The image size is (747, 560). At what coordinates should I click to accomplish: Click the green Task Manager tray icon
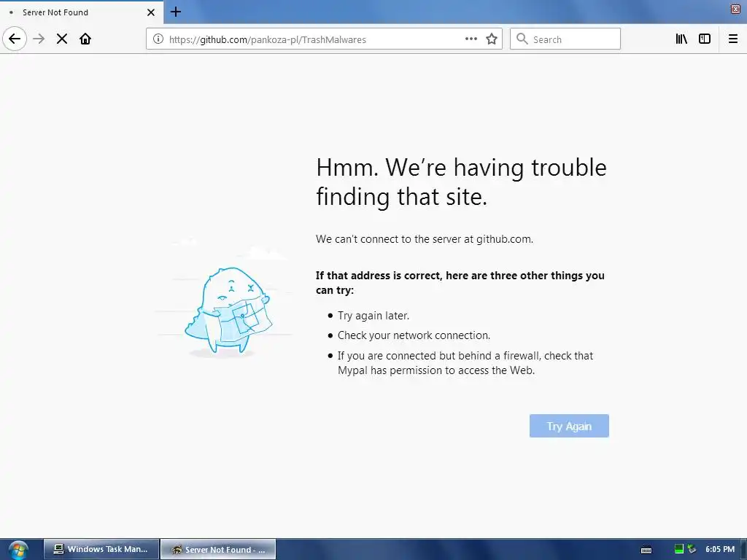pos(679,549)
